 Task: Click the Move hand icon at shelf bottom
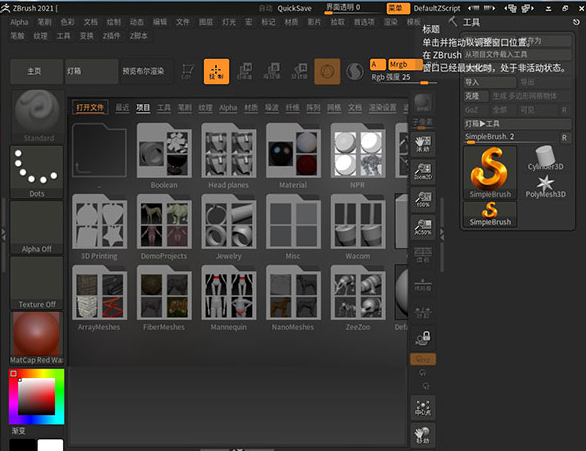click(x=423, y=435)
